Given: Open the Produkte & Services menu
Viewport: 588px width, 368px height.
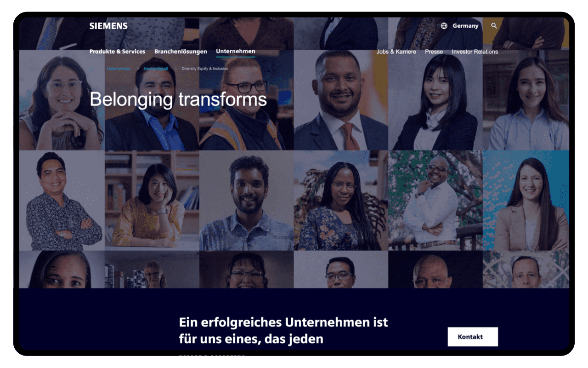Looking at the screenshot, I should pyautogui.click(x=117, y=52).
